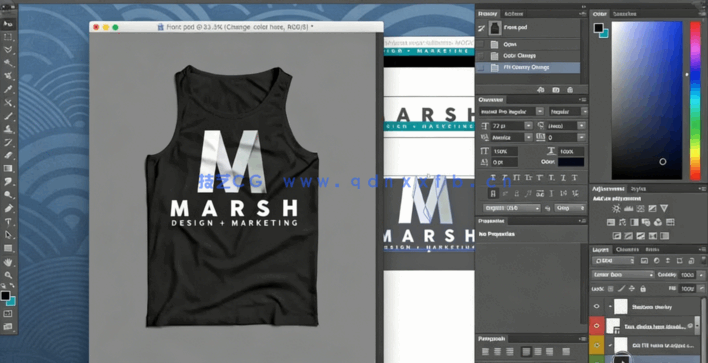Select the Brush tool

pos(8,116)
